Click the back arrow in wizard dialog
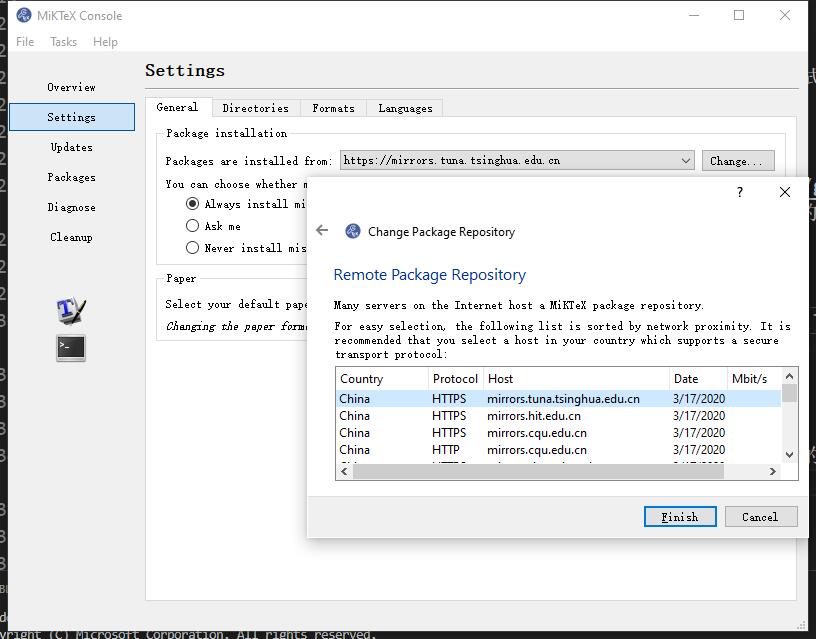 (x=322, y=231)
